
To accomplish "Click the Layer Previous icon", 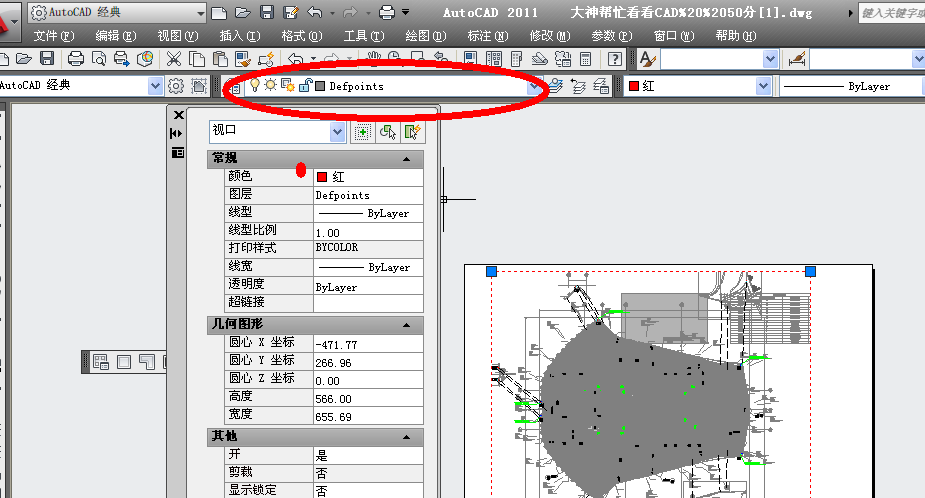I will (578, 86).
